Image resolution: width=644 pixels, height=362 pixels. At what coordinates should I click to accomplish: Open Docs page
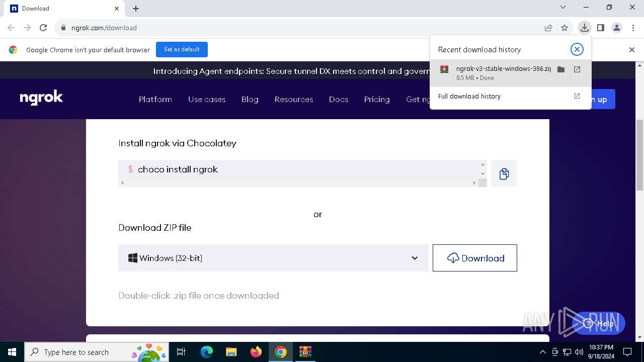click(339, 99)
